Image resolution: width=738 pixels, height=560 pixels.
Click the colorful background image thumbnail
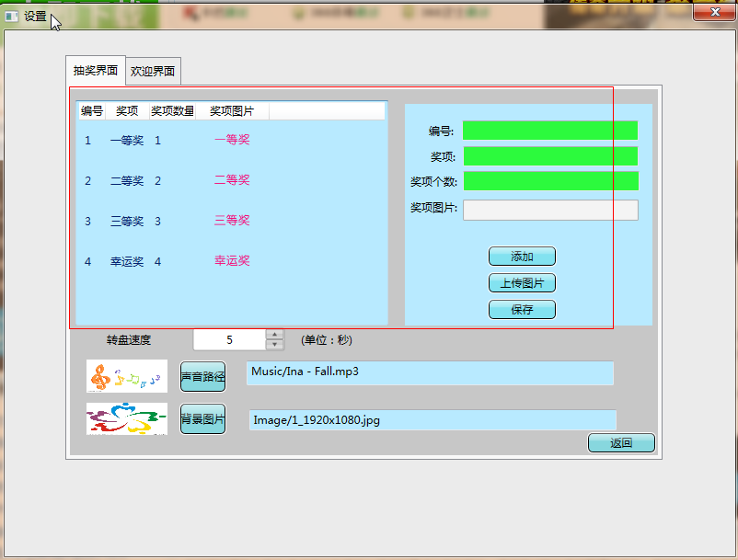[127, 418]
